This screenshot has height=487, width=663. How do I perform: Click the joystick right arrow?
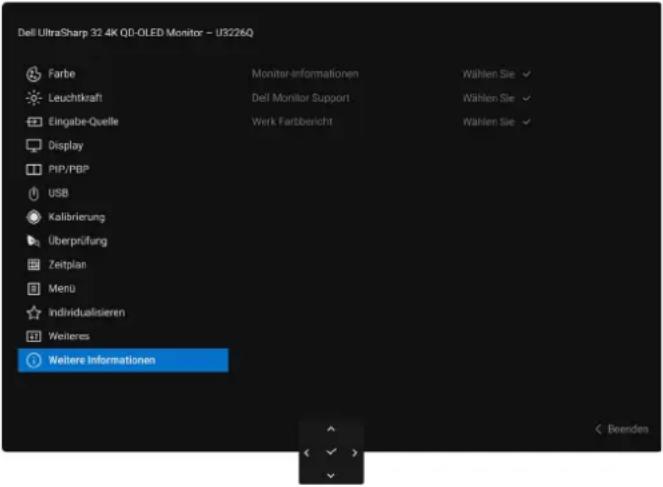354,453
